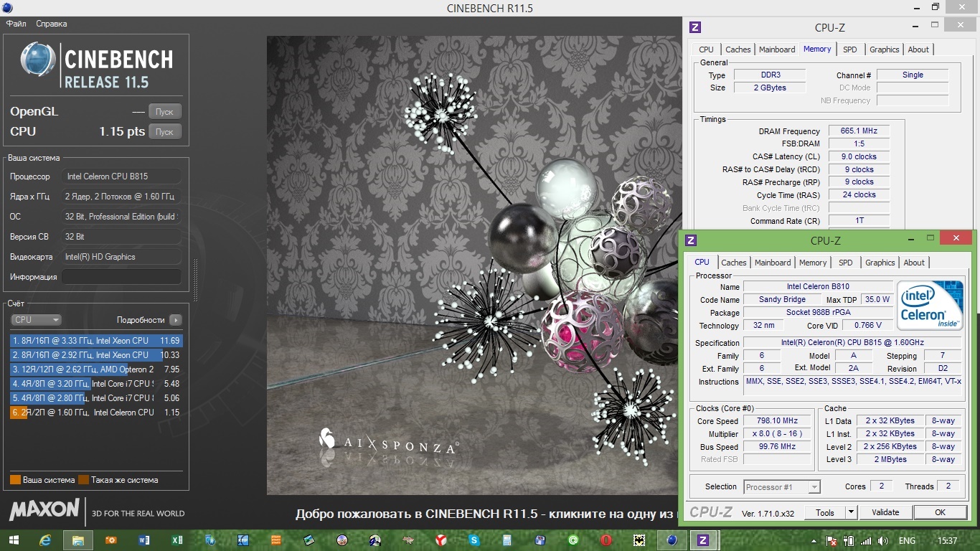Click the Core Speed value 798.10 MHz

pos(777,421)
